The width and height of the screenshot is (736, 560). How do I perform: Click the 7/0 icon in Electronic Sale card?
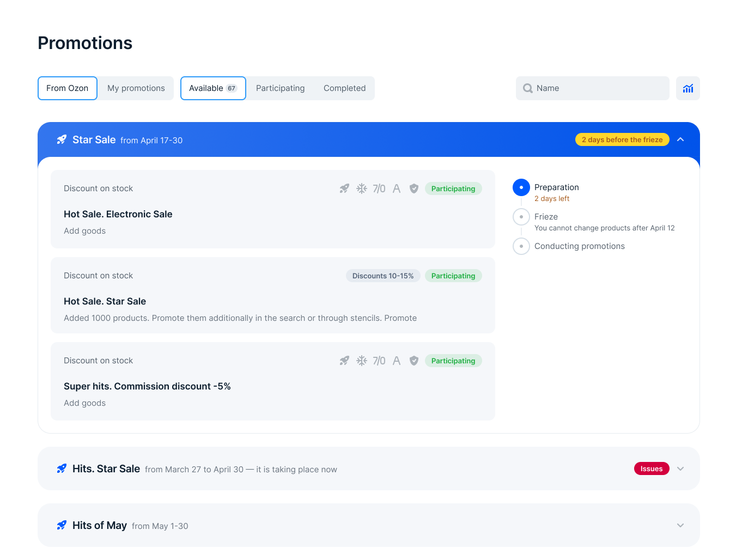[x=379, y=188]
